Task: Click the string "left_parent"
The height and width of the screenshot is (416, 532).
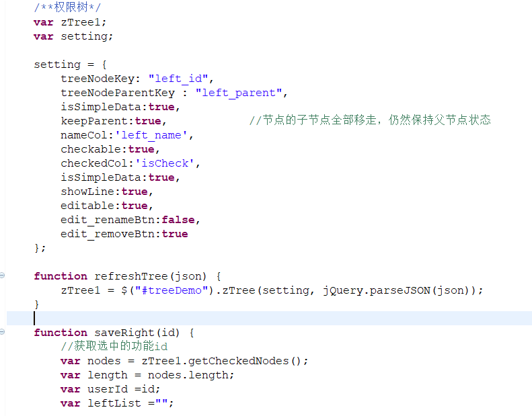Action: [239, 93]
